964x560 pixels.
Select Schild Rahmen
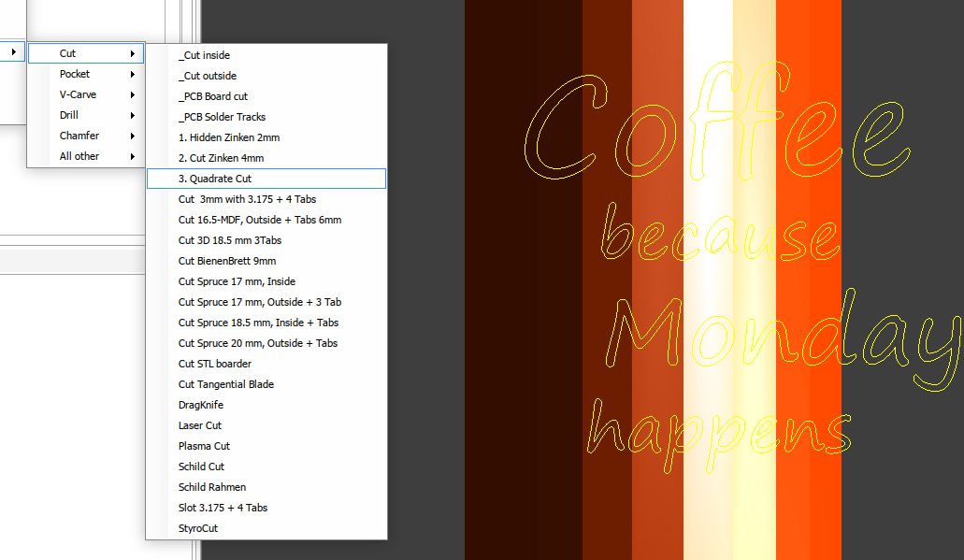266,487
